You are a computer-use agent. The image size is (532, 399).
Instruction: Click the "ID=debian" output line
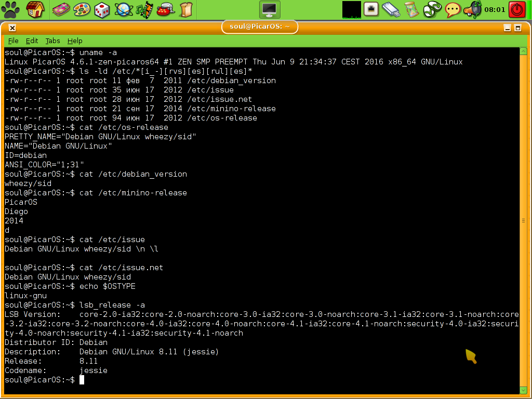tap(26, 155)
